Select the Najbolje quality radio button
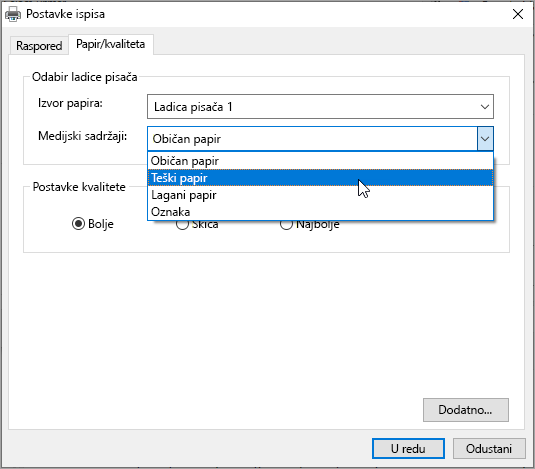This screenshot has height=469, width=535. point(309,225)
